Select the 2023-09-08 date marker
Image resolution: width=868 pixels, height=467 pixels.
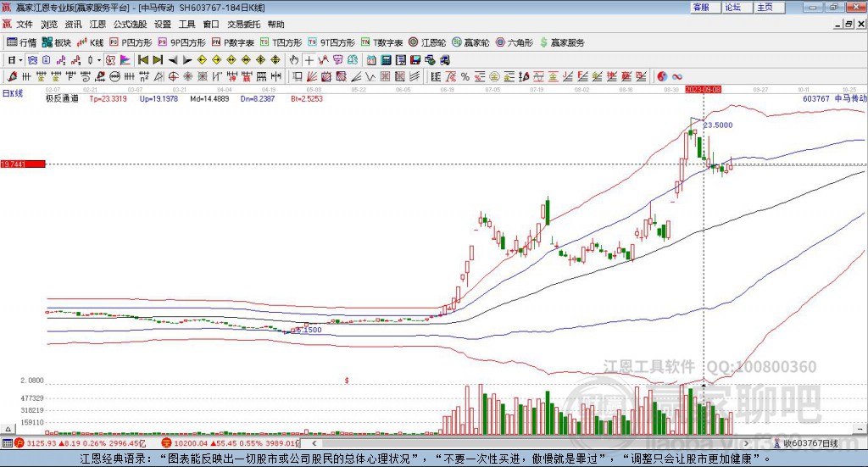[703, 89]
